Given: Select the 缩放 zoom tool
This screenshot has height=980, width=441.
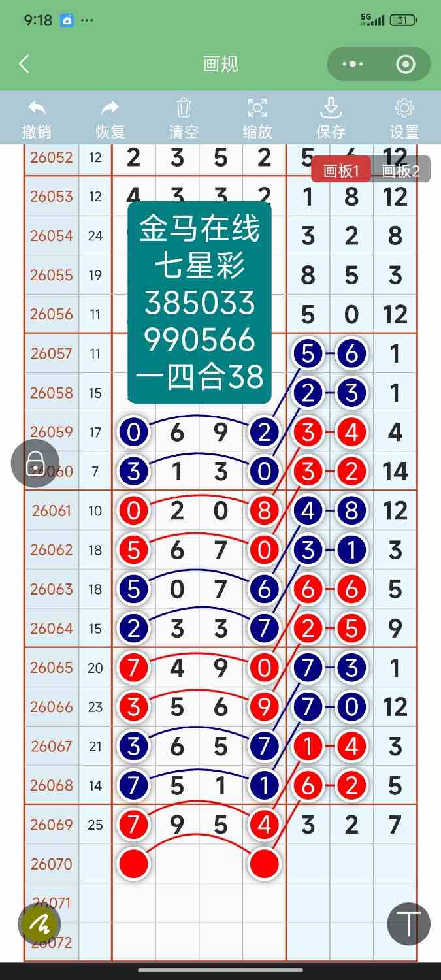Looking at the screenshot, I should click(257, 119).
